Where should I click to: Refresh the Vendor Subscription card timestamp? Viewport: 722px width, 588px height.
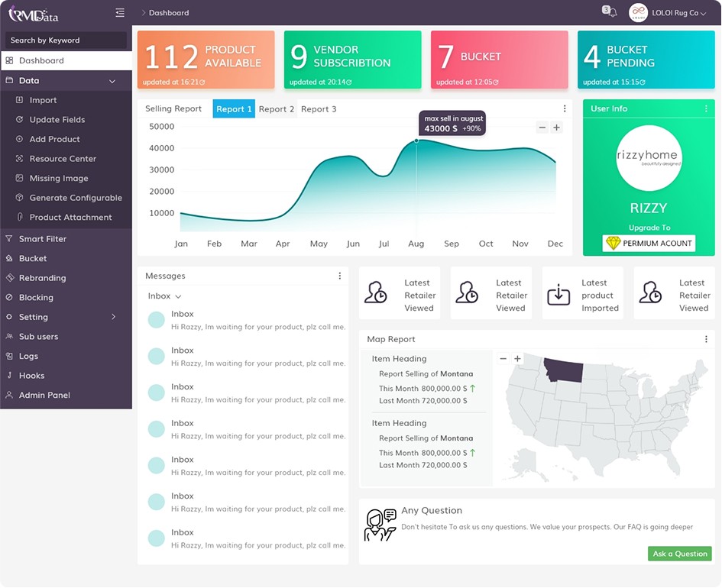pos(349,82)
